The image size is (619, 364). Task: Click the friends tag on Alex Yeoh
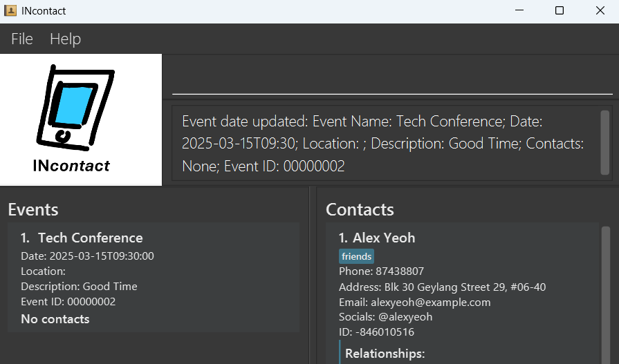click(x=356, y=256)
